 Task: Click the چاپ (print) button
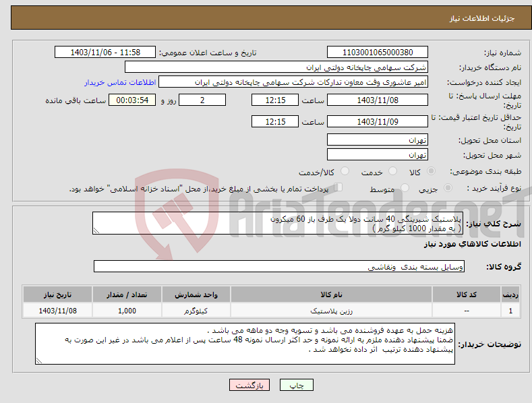click(x=296, y=385)
